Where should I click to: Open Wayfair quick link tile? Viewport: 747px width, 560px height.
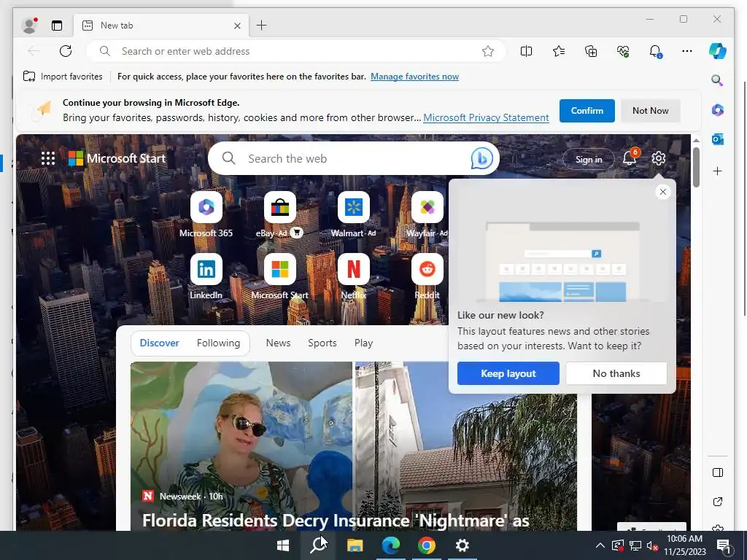pyautogui.click(x=427, y=214)
